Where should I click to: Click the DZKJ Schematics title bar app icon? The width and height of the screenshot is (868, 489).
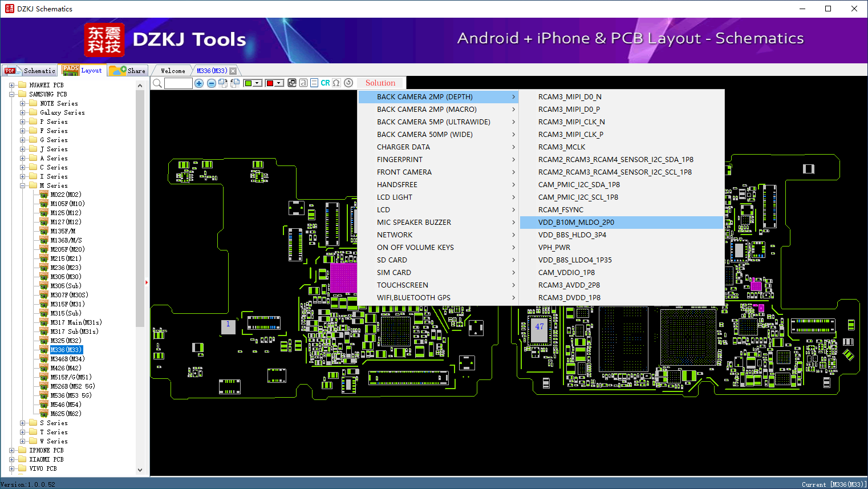[x=9, y=9]
